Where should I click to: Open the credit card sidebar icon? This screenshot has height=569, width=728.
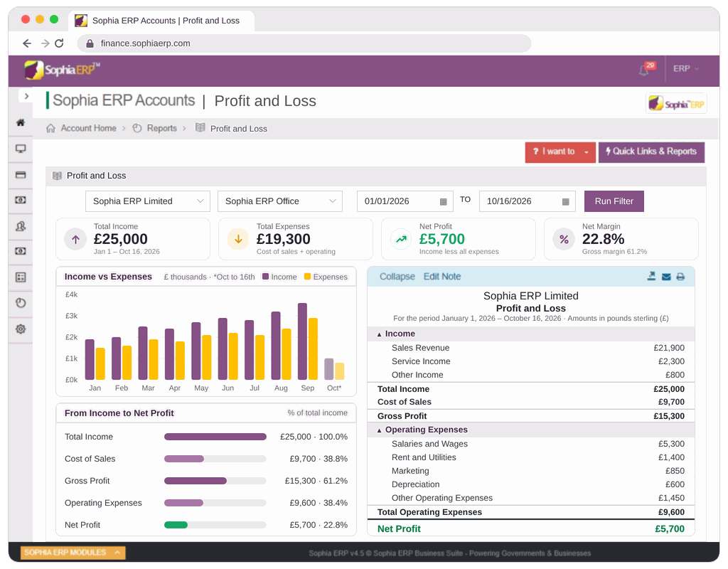[21, 175]
